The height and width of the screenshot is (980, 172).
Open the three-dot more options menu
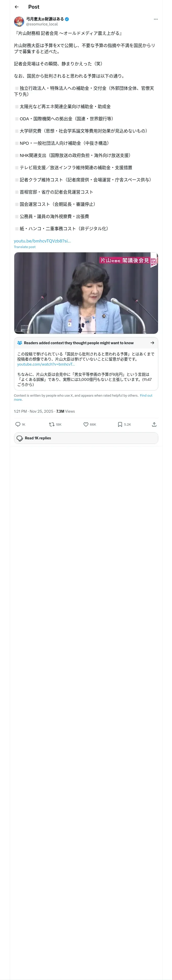pyautogui.click(x=155, y=19)
